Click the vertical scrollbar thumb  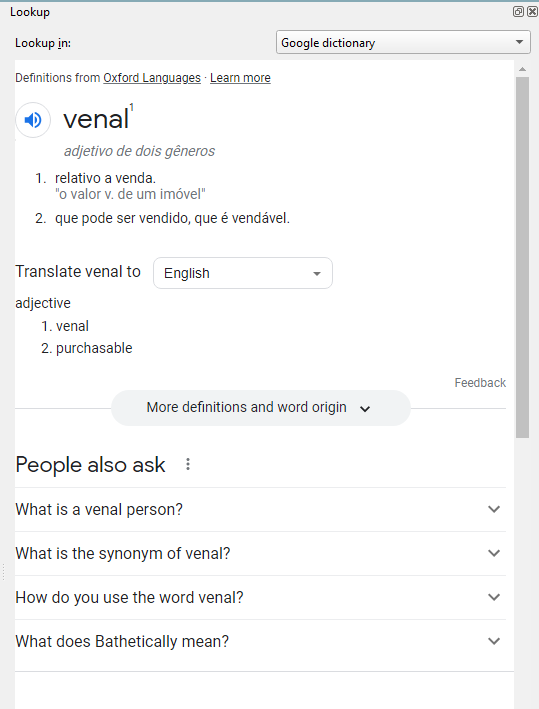(522, 257)
